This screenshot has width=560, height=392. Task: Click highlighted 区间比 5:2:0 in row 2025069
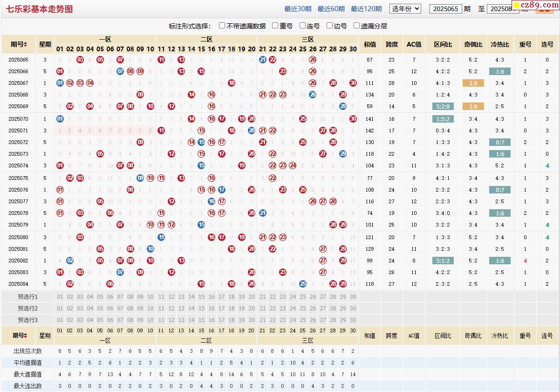(x=443, y=106)
